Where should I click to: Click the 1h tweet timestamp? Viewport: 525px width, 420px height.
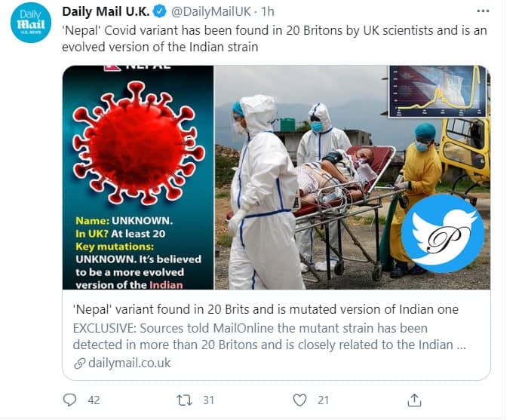click(267, 12)
